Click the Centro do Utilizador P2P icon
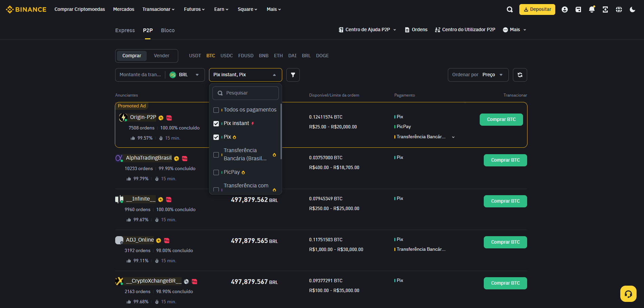 pyautogui.click(x=437, y=30)
